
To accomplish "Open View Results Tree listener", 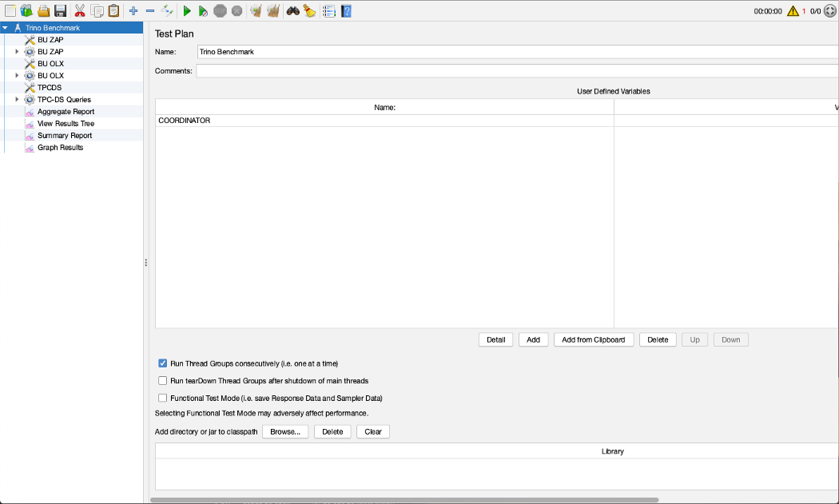I will pyautogui.click(x=66, y=124).
